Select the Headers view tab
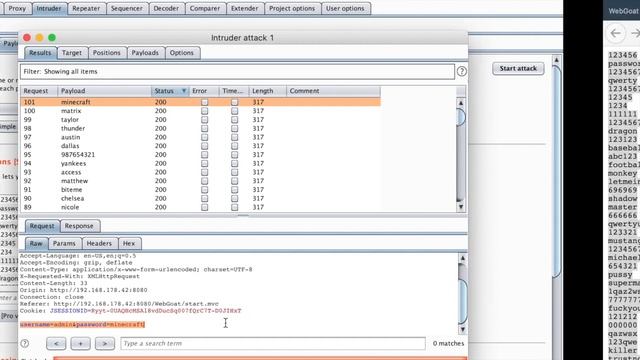640x360 pixels. click(99, 244)
